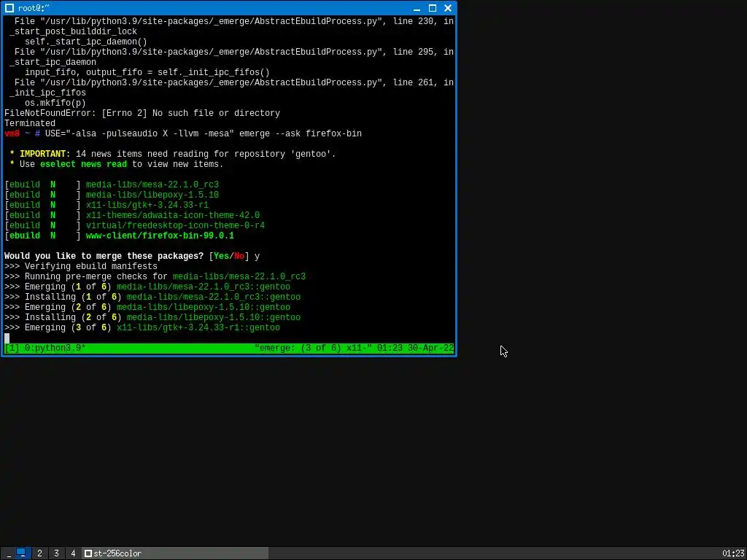The width and height of the screenshot is (747, 560).
Task: Click the 'FileNotFoundError' error line
Action: (x=142, y=113)
